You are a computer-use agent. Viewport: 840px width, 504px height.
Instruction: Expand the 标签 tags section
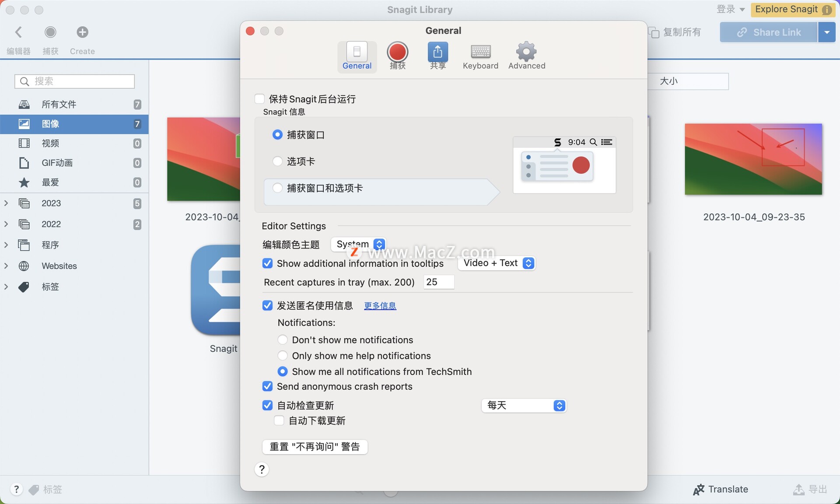6,287
